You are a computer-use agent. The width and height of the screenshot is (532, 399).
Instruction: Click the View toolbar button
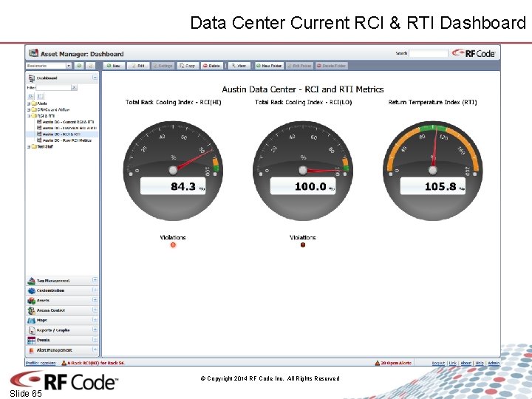point(239,66)
